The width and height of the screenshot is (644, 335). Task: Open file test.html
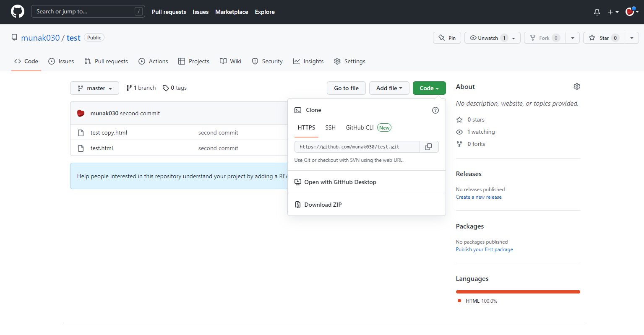(102, 148)
